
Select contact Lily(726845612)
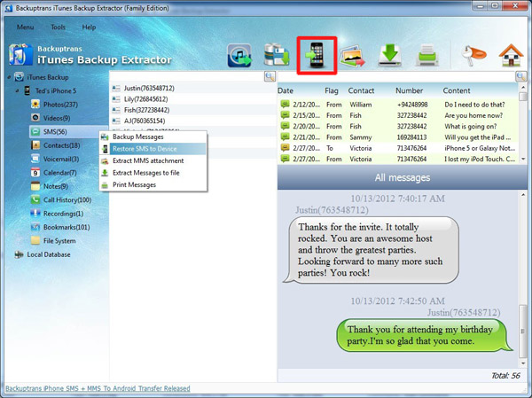[193, 99]
